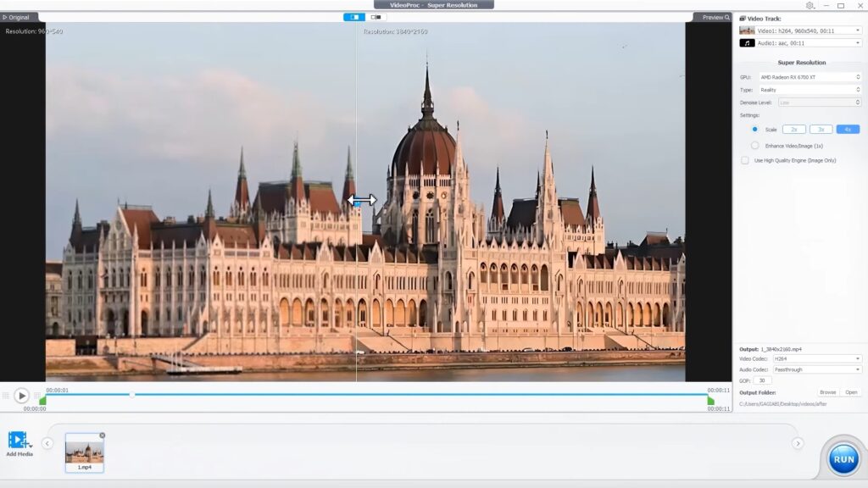The height and width of the screenshot is (488, 868).
Task: Open the Audio Codec dropdown
Action: 817,369
